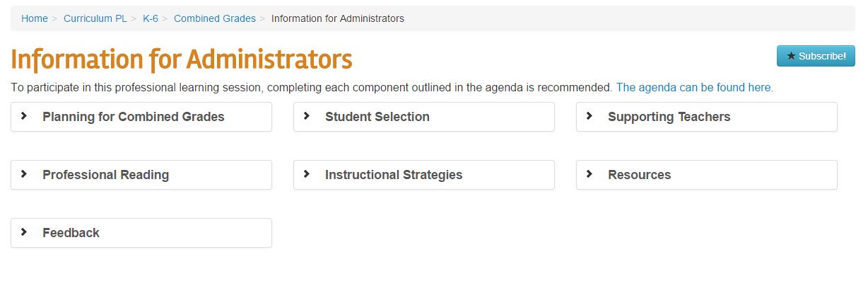The width and height of the screenshot is (868, 286).
Task: Open the Feedback panel
Action: click(x=71, y=233)
